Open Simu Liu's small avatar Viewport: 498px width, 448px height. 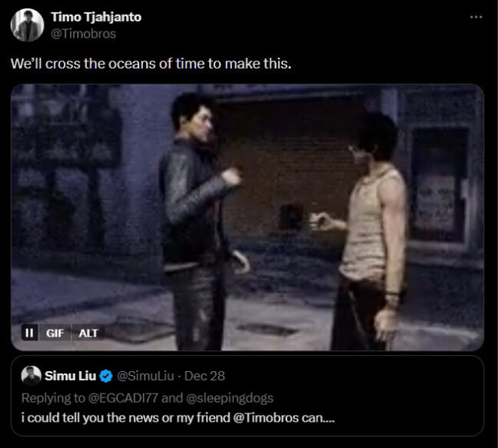pyautogui.click(x=31, y=376)
